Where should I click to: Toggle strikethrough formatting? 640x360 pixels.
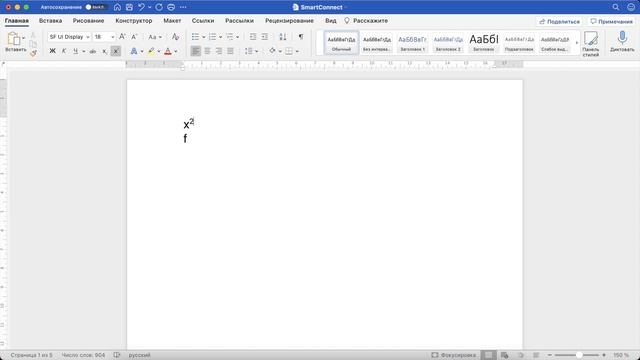pyautogui.click(x=93, y=51)
